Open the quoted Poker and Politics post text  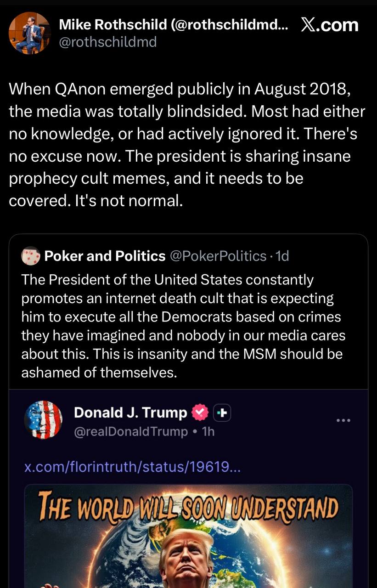click(184, 325)
